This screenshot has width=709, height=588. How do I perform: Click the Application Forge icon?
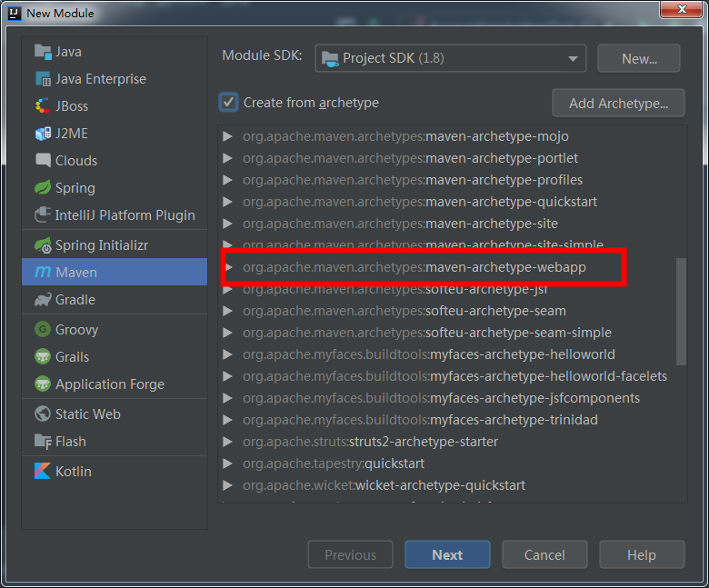[x=43, y=384]
